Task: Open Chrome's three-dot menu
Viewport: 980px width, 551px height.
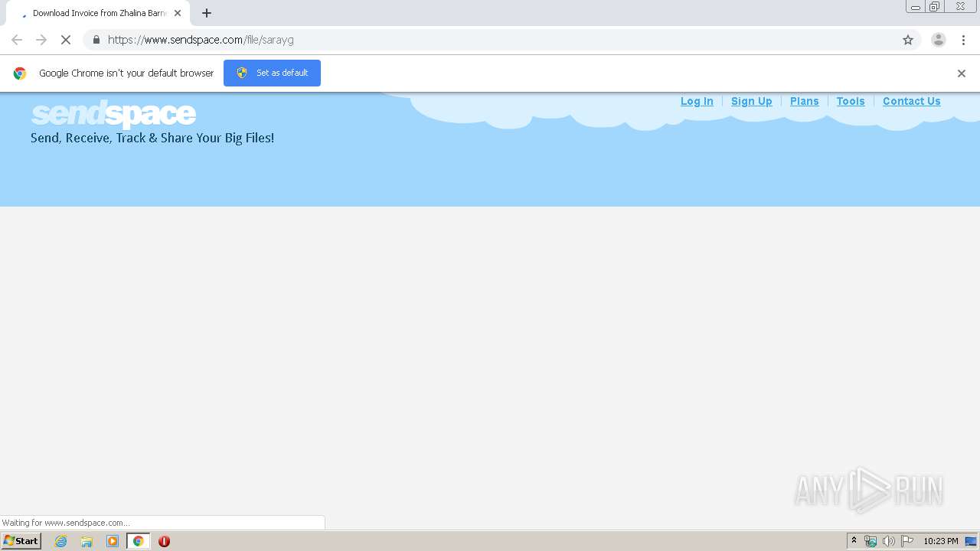Action: click(x=963, y=40)
